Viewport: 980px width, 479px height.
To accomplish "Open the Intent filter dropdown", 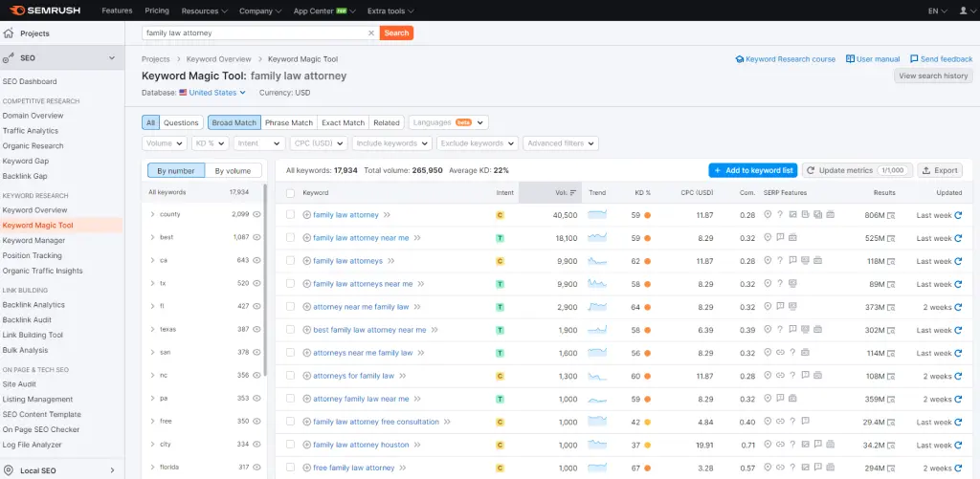I will [259, 143].
